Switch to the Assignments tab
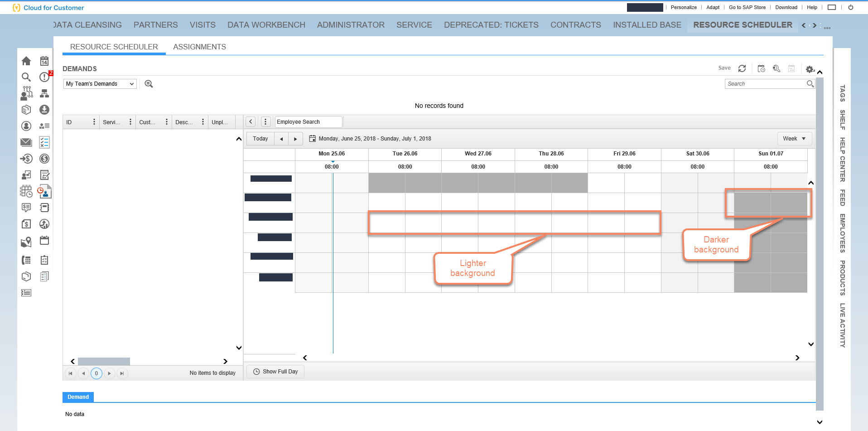 point(199,47)
